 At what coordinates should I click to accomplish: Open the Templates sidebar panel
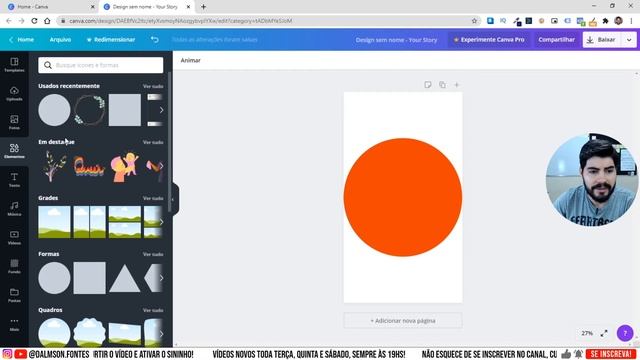tap(14, 64)
